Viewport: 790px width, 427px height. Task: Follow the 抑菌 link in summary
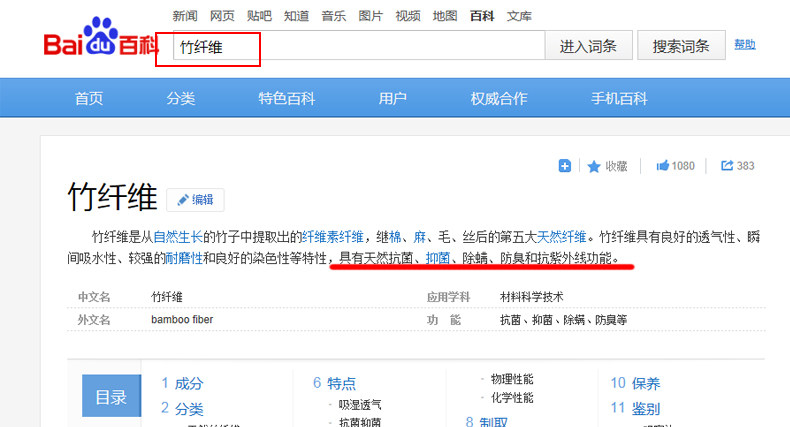[x=437, y=258]
